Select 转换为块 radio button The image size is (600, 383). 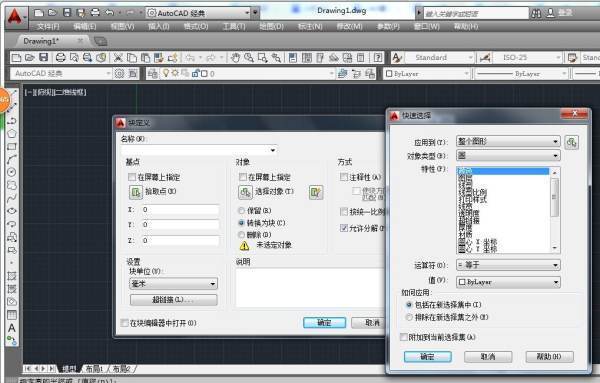tap(241, 223)
